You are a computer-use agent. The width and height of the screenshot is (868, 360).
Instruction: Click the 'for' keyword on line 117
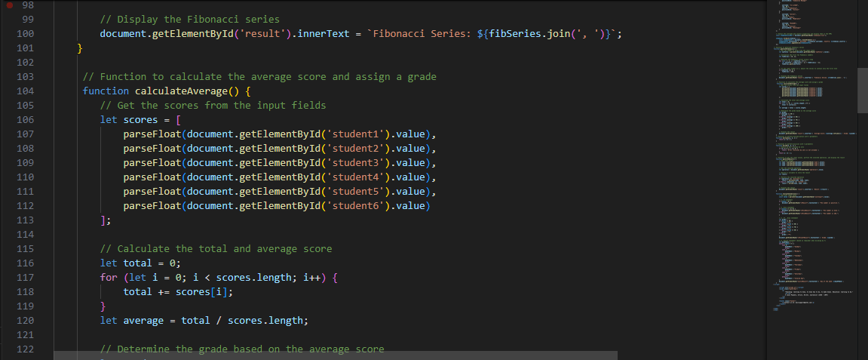tap(109, 278)
